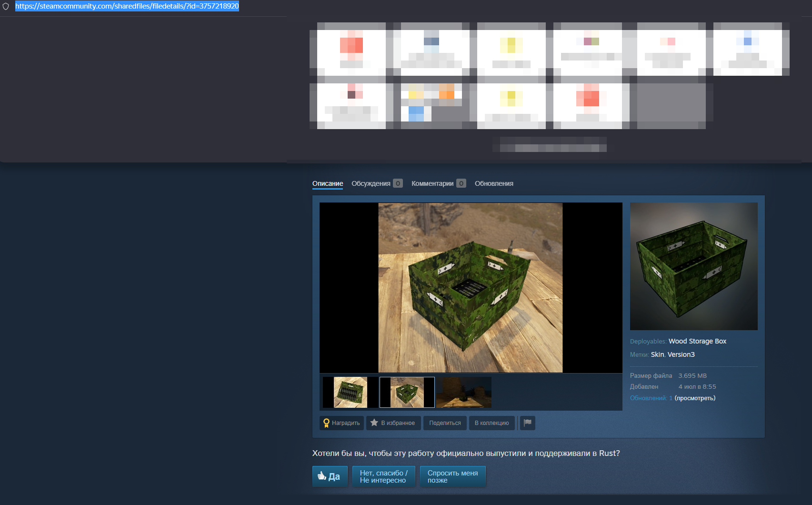Click the thumbs-up icon on Да
Viewport: 812px width, 505px height.
coord(322,475)
